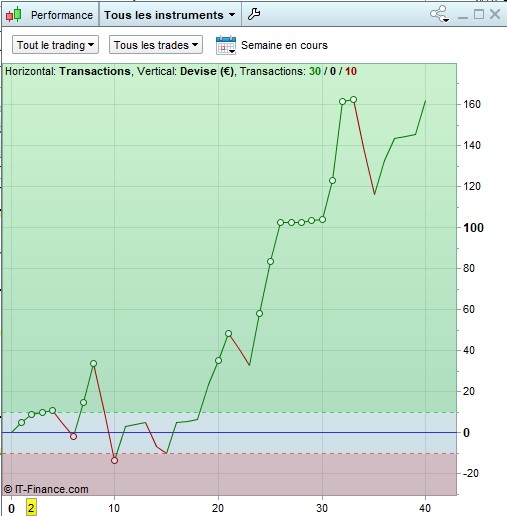Open the 'Tous les trades' dropdown
The width and height of the screenshot is (507, 516).
click(x=156, y=45)
